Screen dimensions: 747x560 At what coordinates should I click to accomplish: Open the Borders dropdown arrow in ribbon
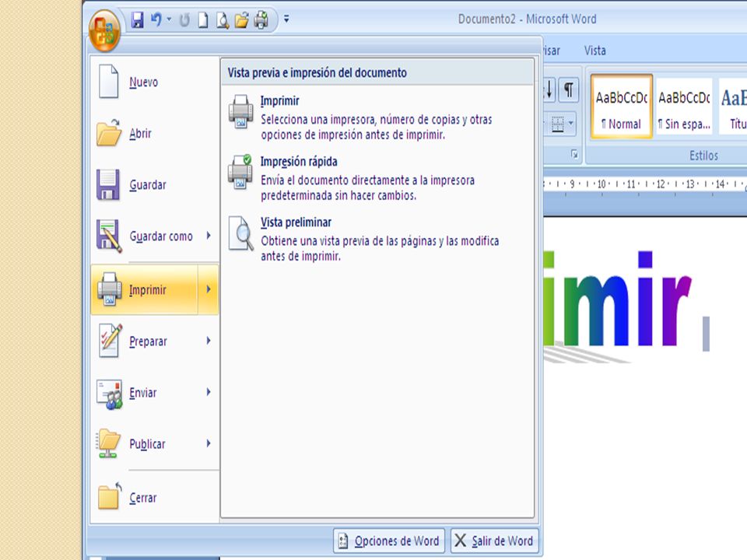click(570, 124)
